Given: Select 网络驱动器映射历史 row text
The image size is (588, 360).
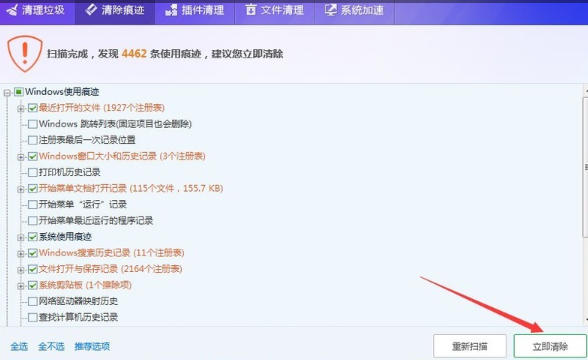Looking at the screenshot, I should (x=78, y=302).
